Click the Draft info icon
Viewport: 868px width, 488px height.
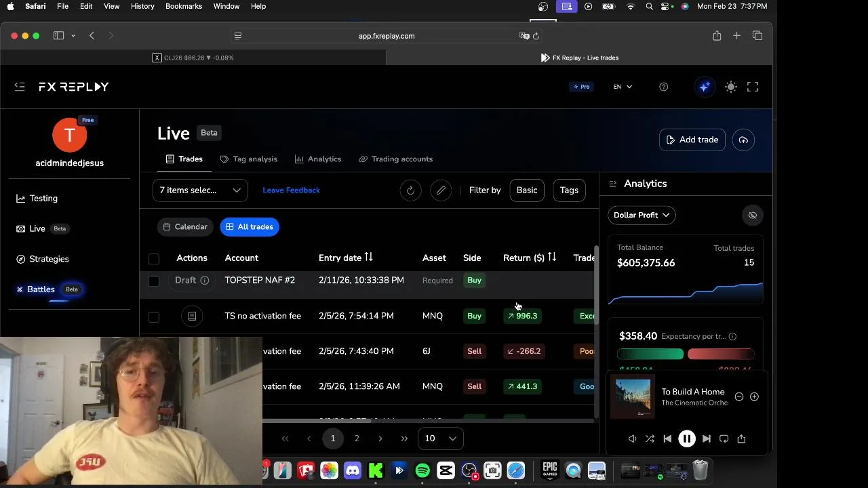pyautogui.click(x=204, y=280)
